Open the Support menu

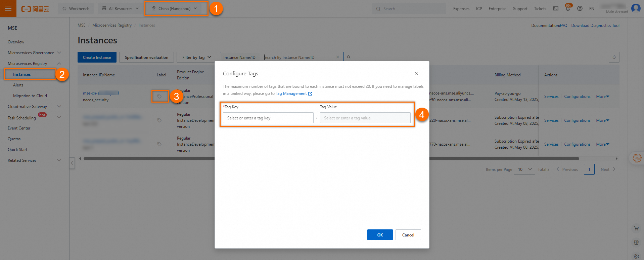click(x=520, y=9)
